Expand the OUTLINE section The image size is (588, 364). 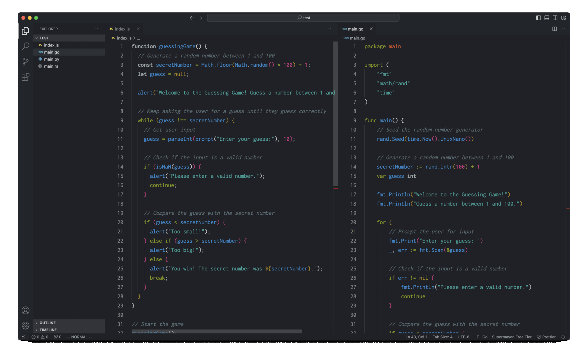[69, 323]
